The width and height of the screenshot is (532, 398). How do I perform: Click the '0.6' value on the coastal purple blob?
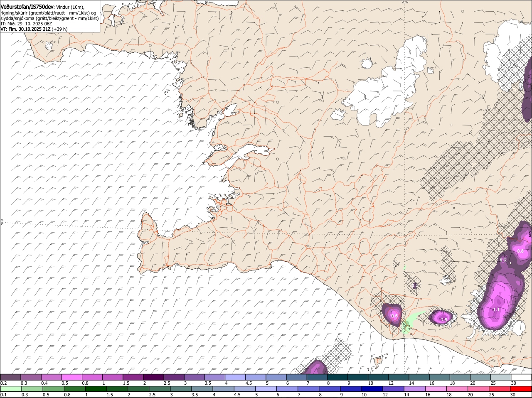[x=394, y=316]
